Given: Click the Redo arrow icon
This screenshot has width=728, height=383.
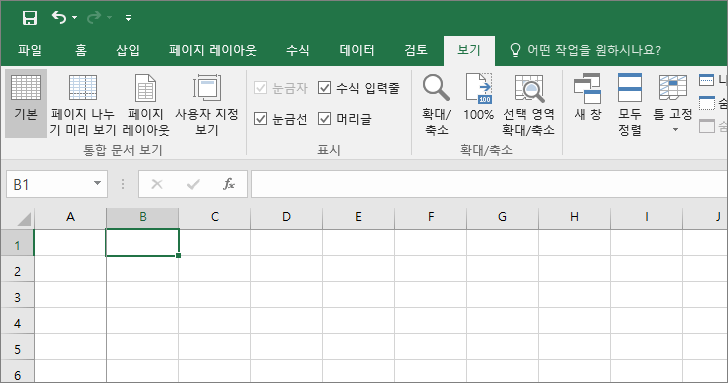Looking at the screenshot, I should click(x=94, y=18).
